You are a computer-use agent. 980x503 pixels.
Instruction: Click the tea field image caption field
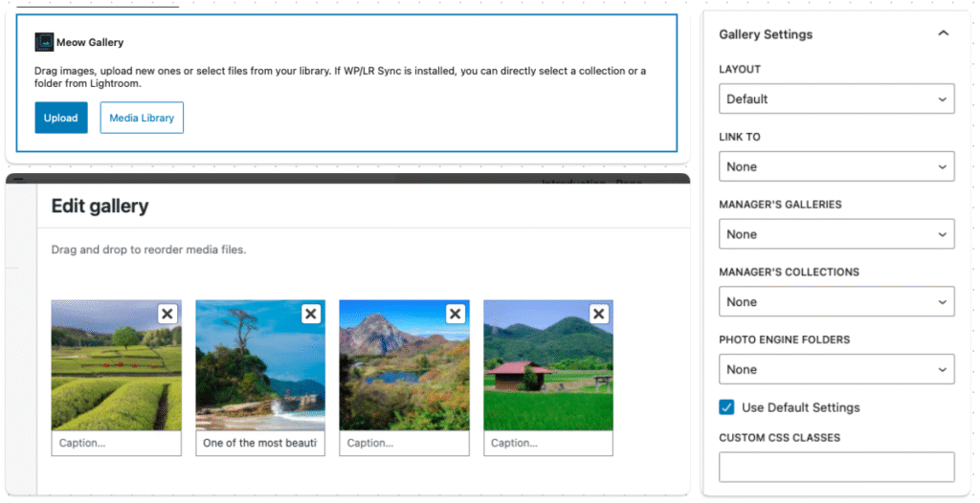116,444
